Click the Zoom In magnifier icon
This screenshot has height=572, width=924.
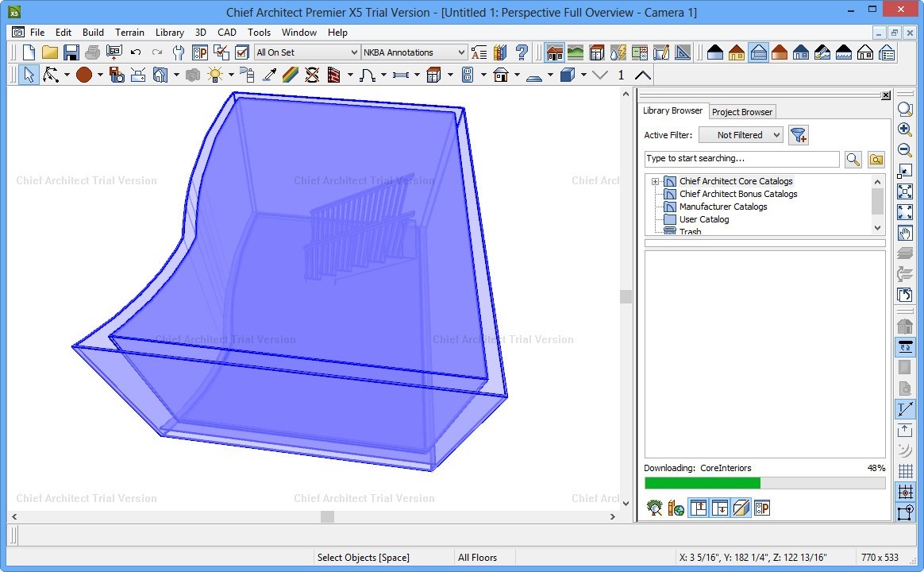click(904, 129)
